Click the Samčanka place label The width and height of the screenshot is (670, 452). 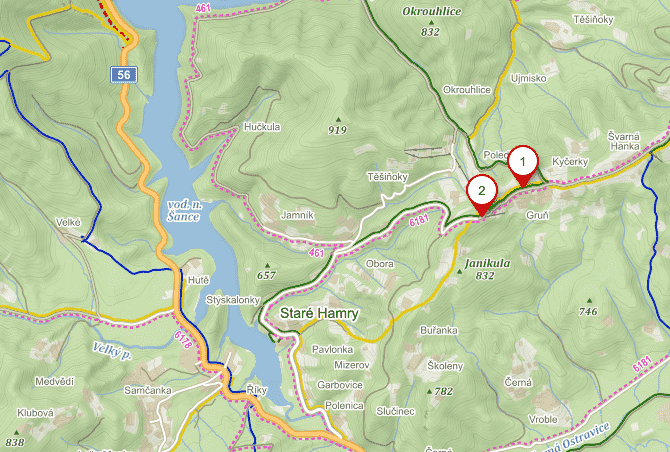(x=147, y=390)
